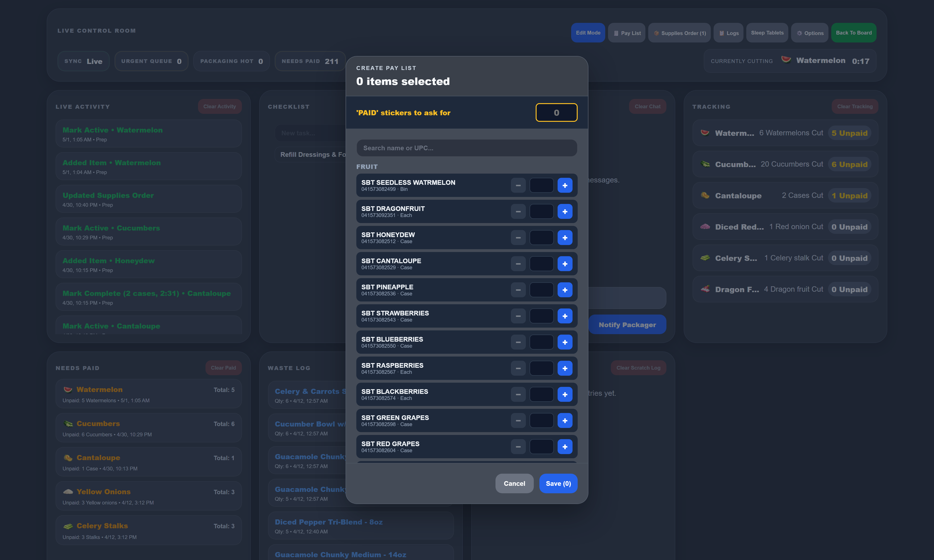Viewport: 934px width, 560px height.
Task: Open Updated Supplies Order activity entry
Action: (x=149, y=199)
